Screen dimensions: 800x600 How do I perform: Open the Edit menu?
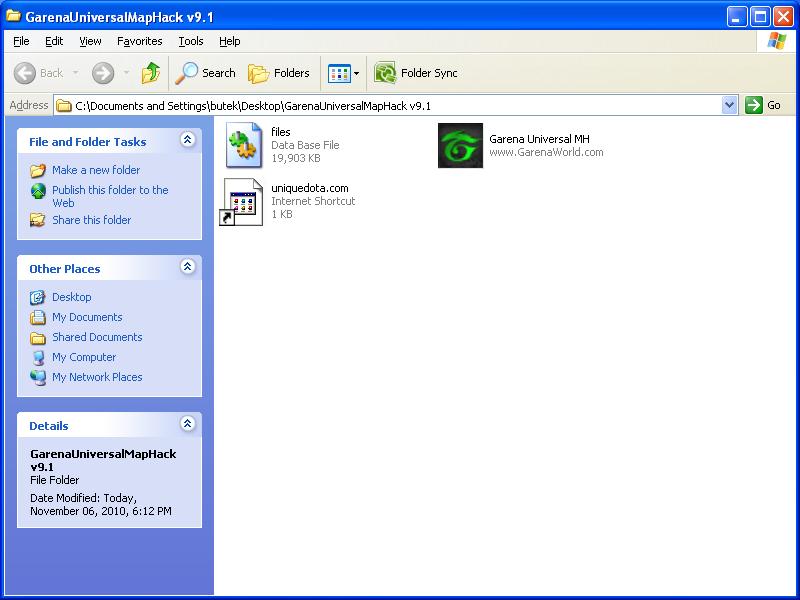[54, 41]
